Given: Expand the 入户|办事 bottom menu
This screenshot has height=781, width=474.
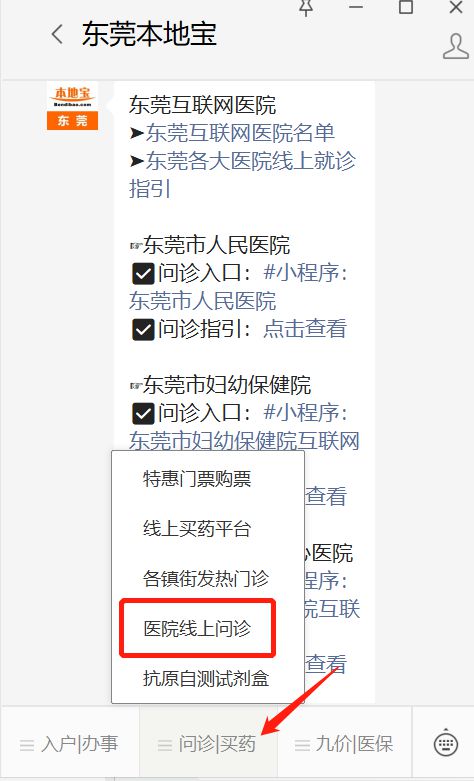Looking at the screenshot, I should pos(69,744).
